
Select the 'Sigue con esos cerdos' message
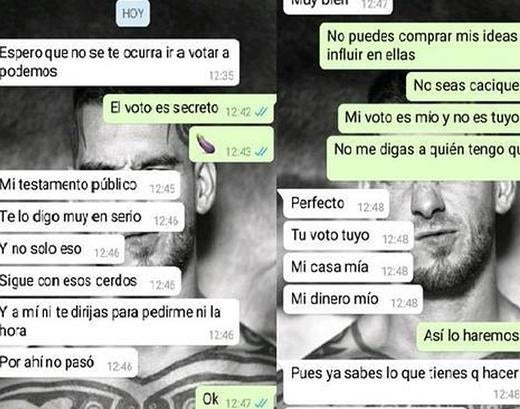(x=90, y=281)
